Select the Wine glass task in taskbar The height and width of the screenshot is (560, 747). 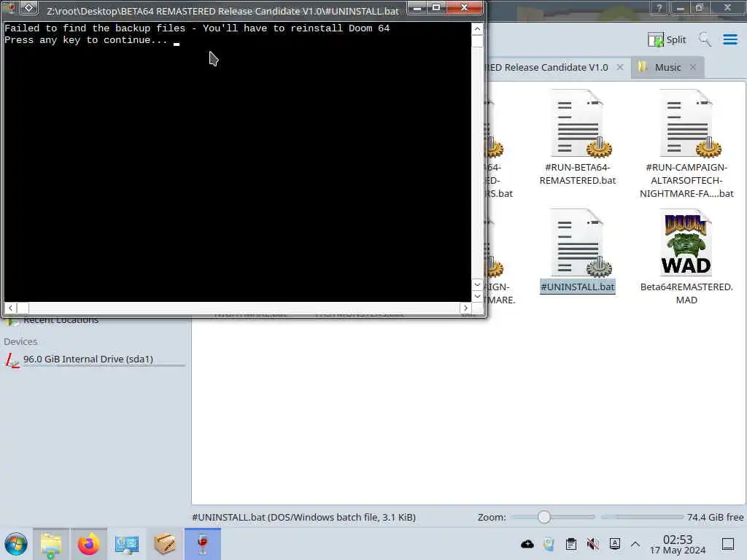coord(203,544)
